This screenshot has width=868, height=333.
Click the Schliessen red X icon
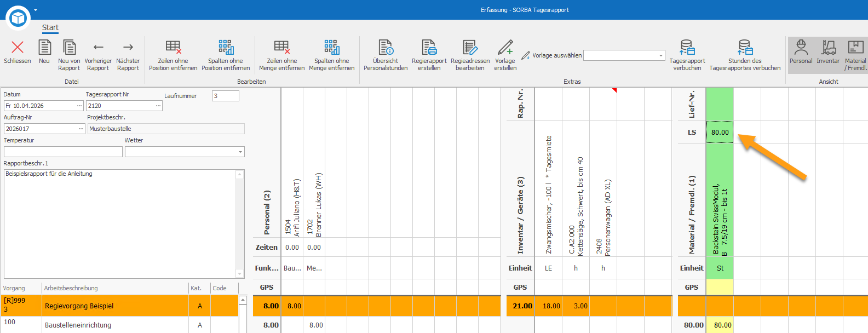pyautogui.click(x=18, y=48)
